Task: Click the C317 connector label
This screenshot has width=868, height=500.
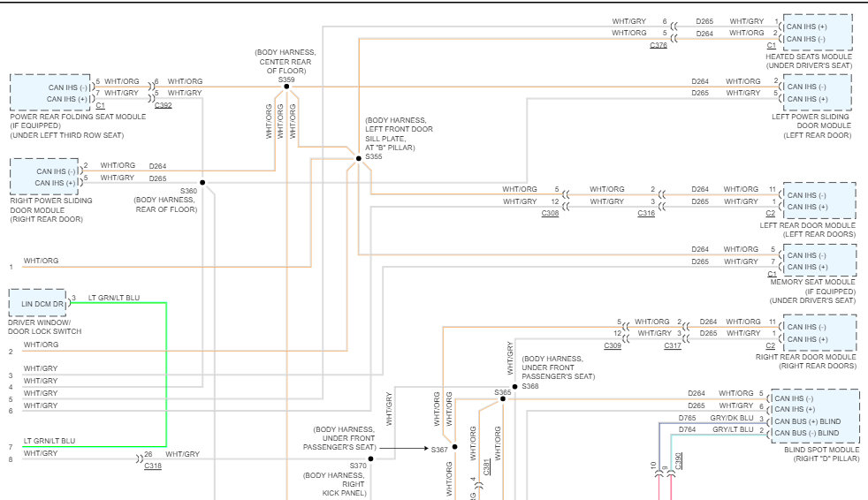Action: (x=673, y=346)
